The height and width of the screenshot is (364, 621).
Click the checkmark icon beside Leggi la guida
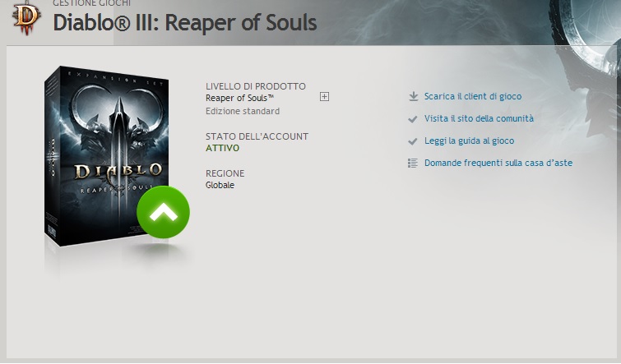[413, 141]
